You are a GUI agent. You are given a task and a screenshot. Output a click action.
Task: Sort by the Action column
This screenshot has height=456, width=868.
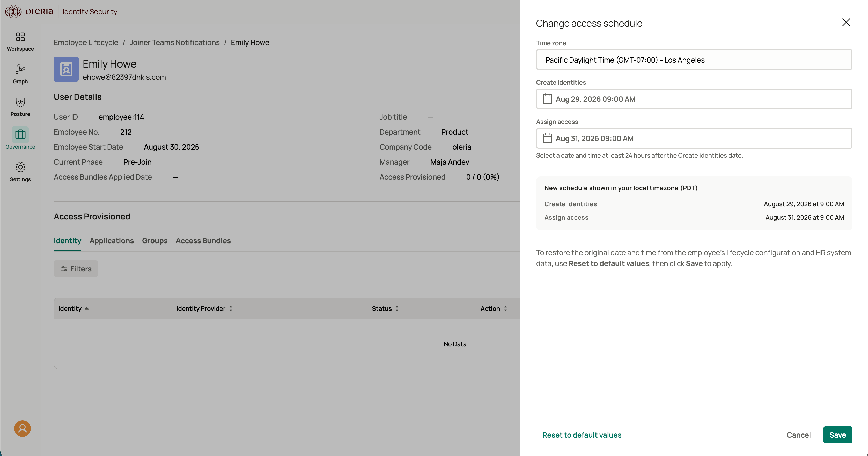[494, 308]
